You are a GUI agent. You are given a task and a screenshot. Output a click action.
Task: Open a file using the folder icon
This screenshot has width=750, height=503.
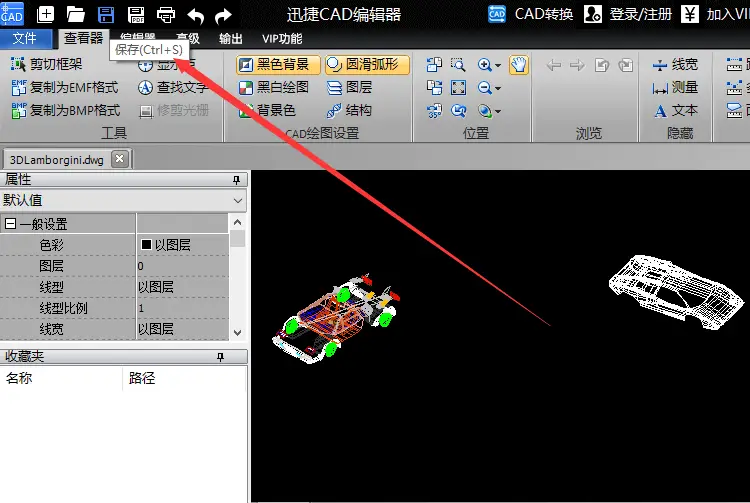pos(76,14)
